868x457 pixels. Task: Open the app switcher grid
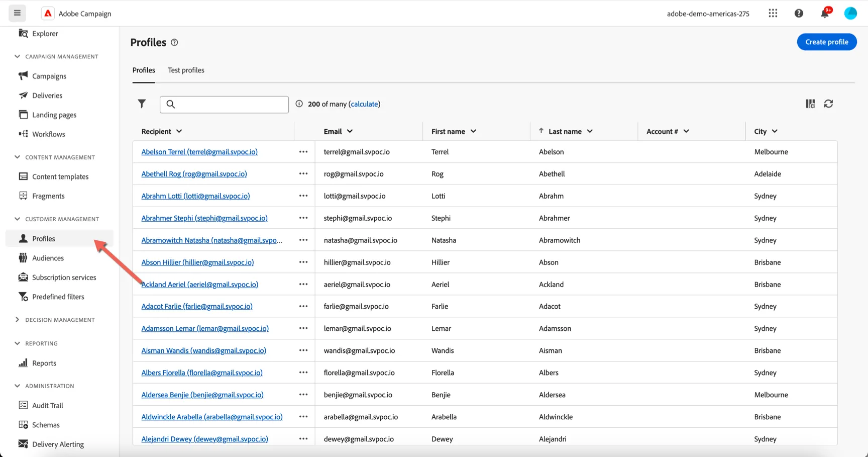[773, 13]
